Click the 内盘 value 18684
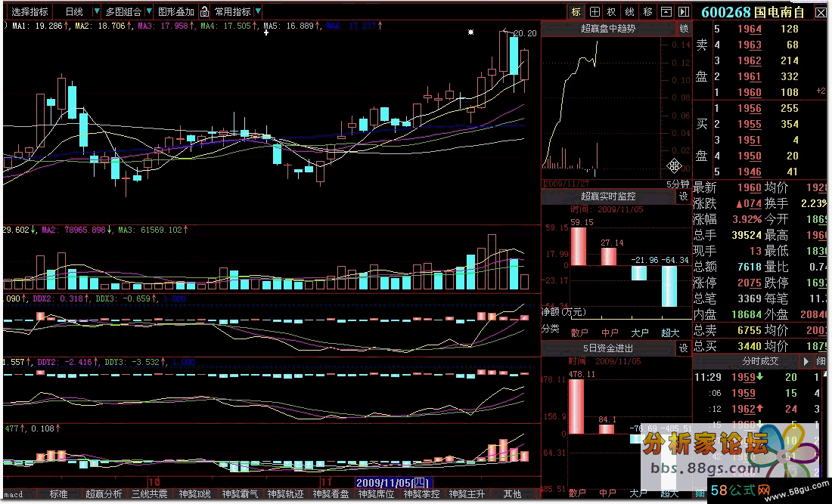832x504 pixels. point(747,314)
